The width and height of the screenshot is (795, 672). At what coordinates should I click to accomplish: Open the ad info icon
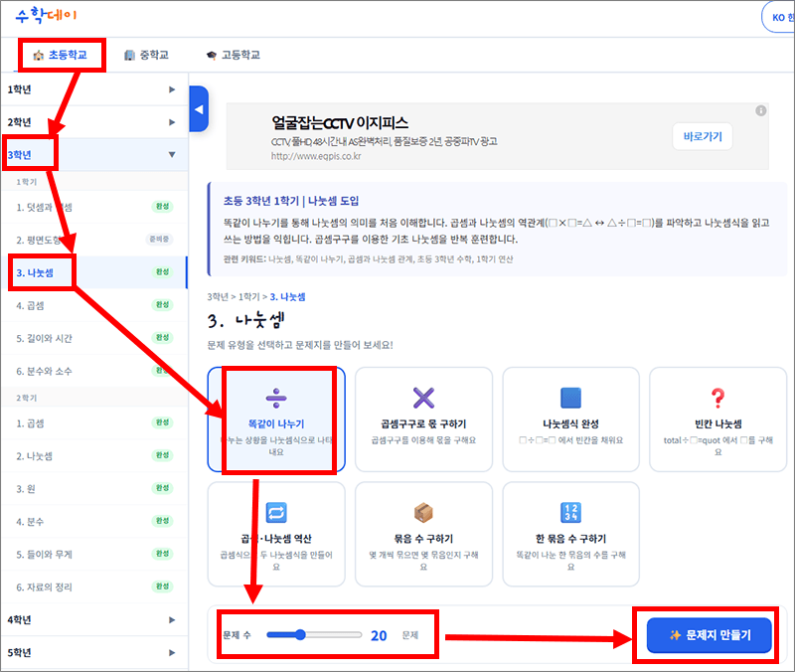(760, 110)
